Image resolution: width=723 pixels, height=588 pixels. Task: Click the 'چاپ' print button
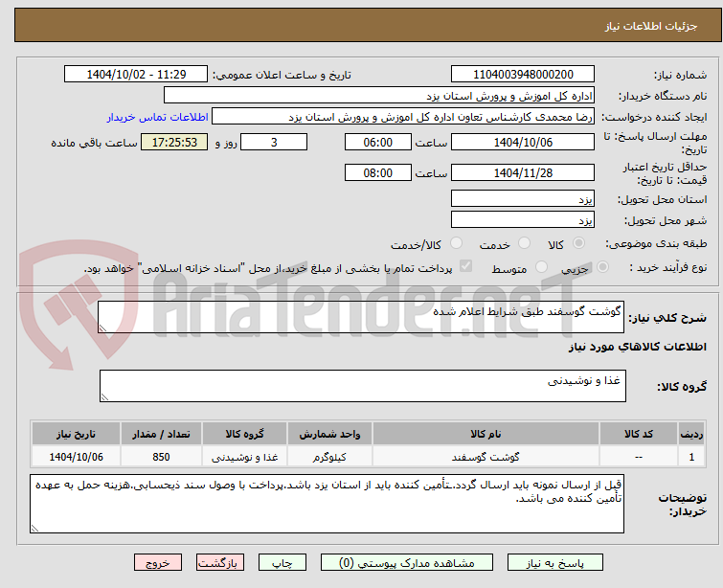tap(282, 563)
